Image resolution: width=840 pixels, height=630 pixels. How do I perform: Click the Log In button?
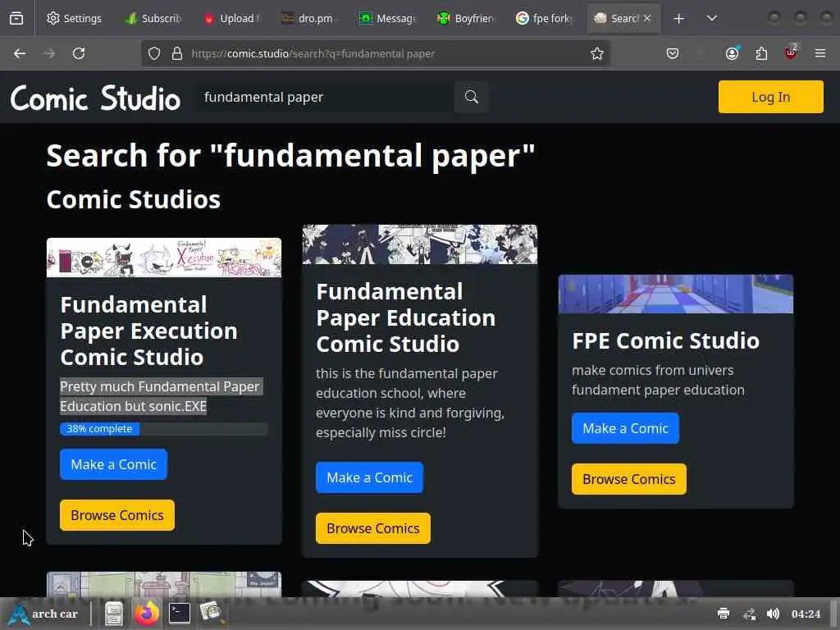[770, 97]
